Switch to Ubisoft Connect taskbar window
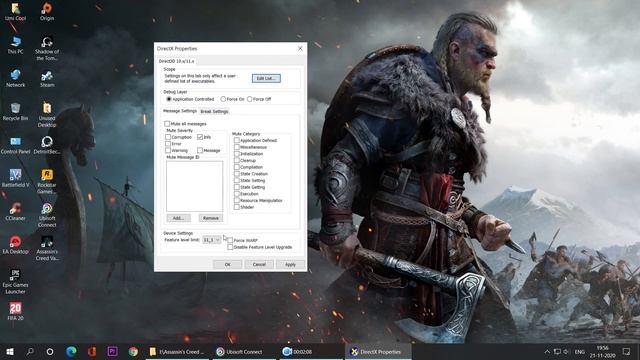The height and width of the screenshot is (360, 640). click(244, 351)
